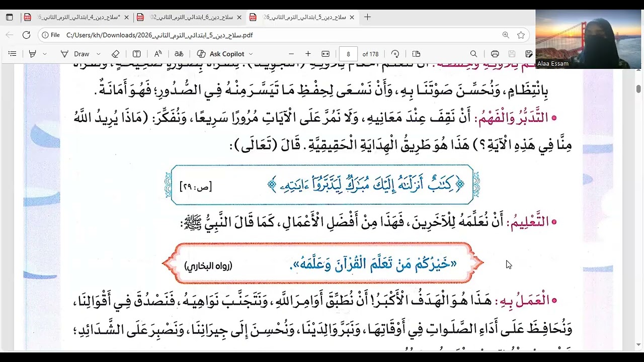
Task: Go back to previous page
Action: click(10, 35)
